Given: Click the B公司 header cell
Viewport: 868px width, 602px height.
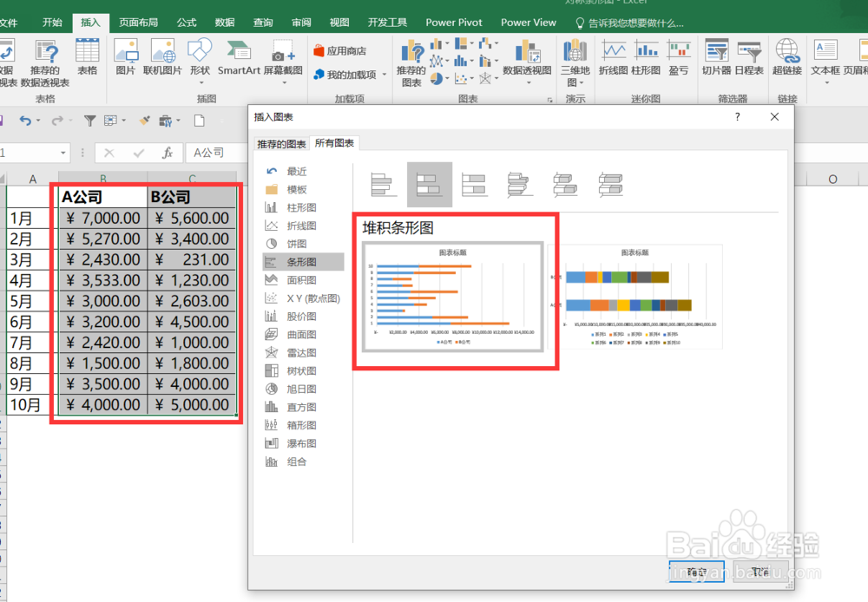Looking at the screenshot, I should pos(192,197).
